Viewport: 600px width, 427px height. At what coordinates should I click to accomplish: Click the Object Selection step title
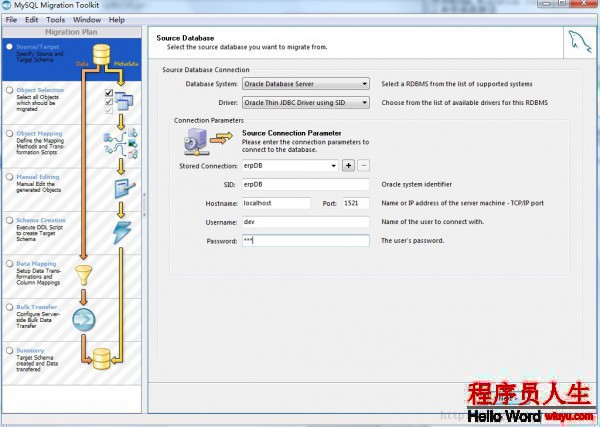pos(40,90)
